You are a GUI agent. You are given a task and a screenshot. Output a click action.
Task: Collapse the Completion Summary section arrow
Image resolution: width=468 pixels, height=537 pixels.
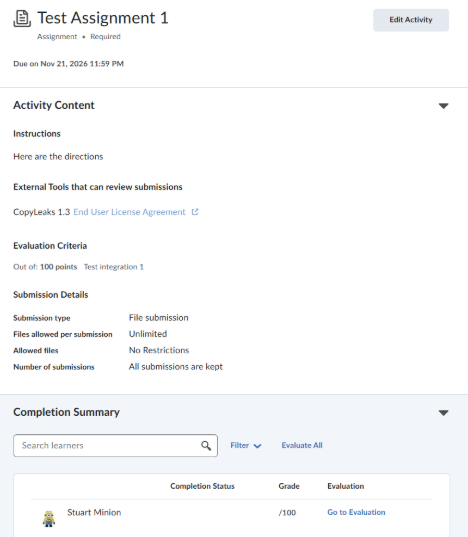pos(443,413)
